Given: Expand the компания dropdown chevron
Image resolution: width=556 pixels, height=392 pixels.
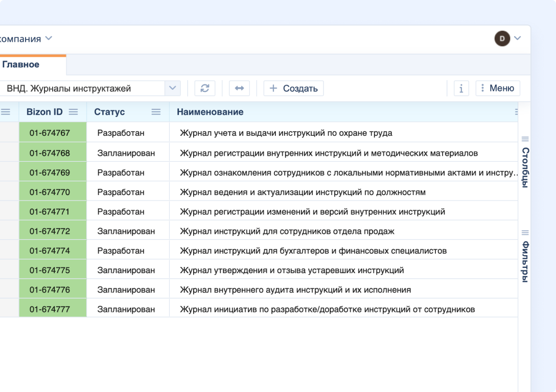Looking at the screenshot, I should tap(49, 38).
